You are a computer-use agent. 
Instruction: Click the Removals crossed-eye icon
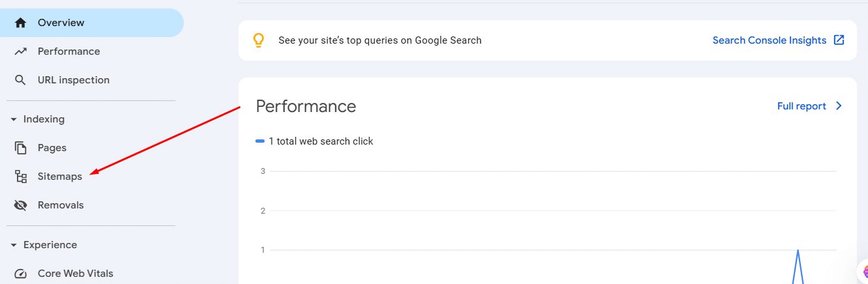(x=21, y=205)
